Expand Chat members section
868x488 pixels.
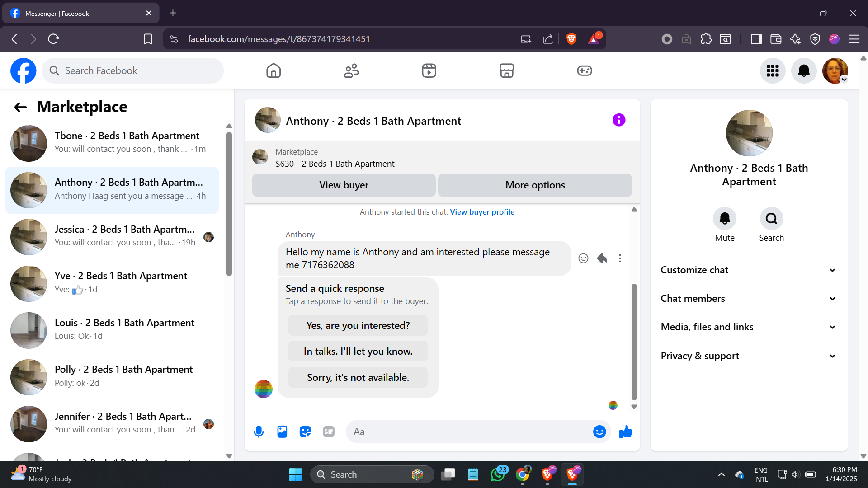[x=749, y=299]
